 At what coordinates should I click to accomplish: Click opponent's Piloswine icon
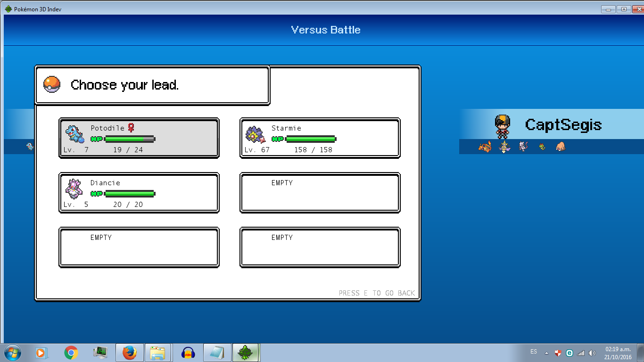pyautogui.click(x=561, y=147)
